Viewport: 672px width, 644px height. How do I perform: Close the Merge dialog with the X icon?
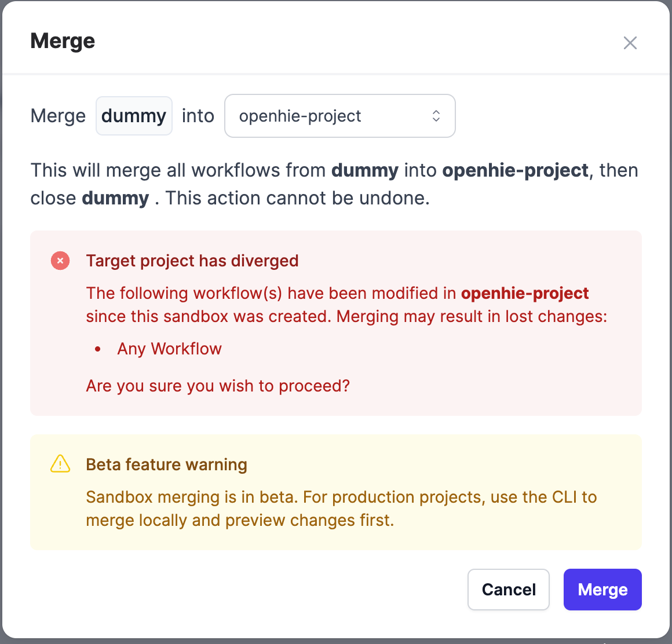coord(630,43)
